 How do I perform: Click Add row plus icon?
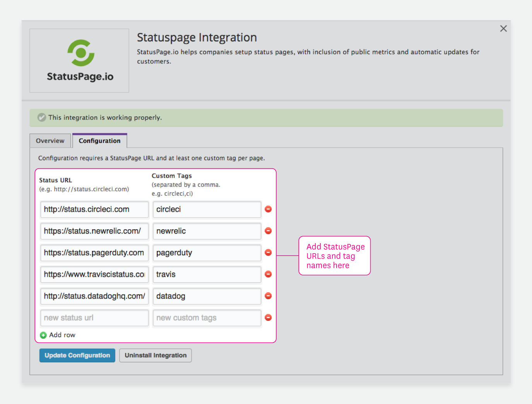43,335
